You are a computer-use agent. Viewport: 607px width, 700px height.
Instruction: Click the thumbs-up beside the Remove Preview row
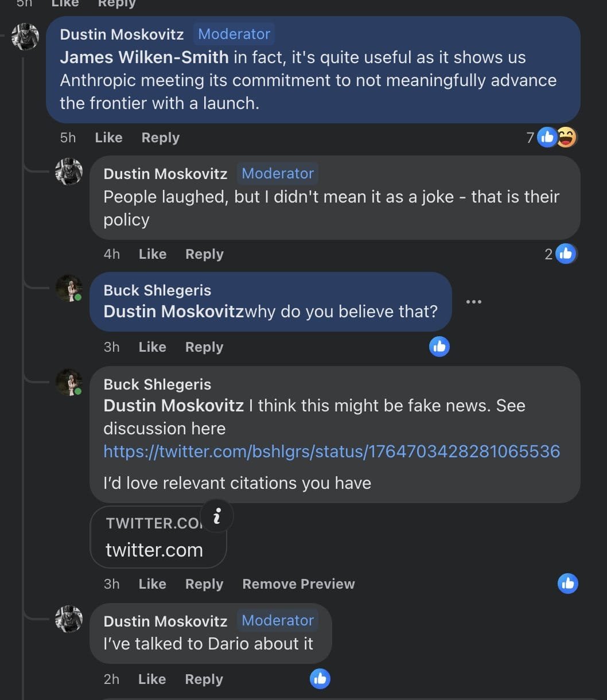coord(567,584)
